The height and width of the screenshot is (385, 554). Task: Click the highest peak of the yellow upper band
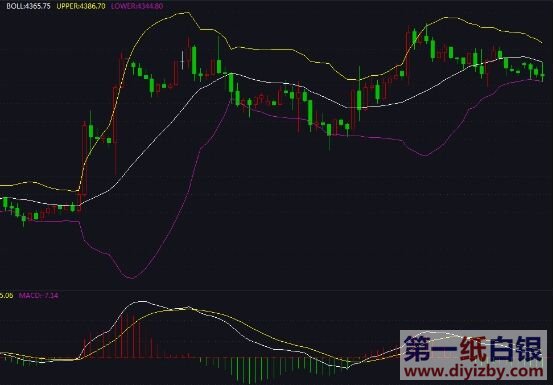[x=188, y=13]
